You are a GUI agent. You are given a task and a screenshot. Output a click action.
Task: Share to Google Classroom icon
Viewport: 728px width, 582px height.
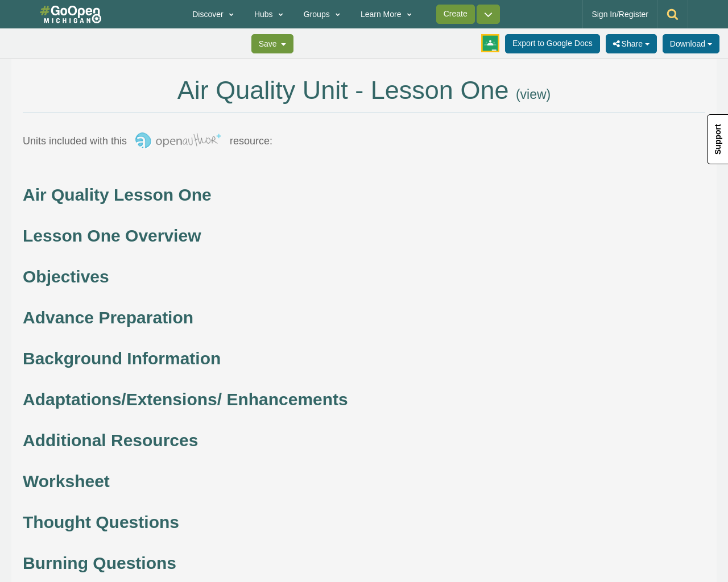(490, 43)
